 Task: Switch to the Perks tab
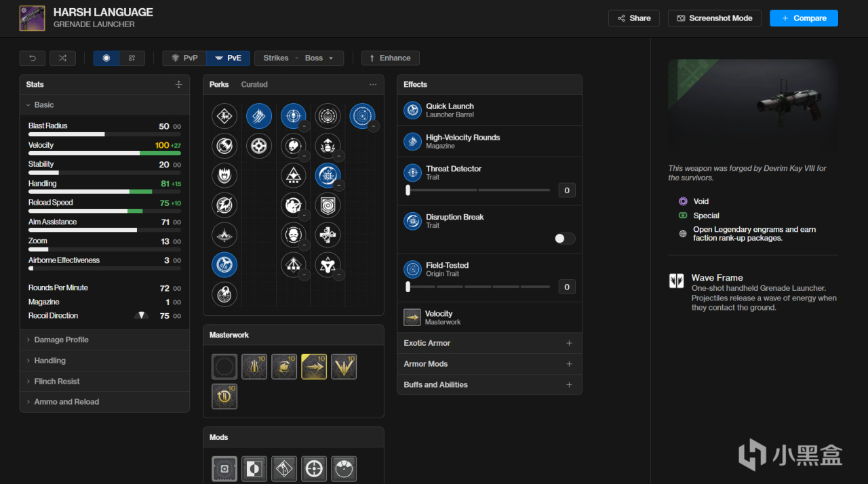point(219,85)
